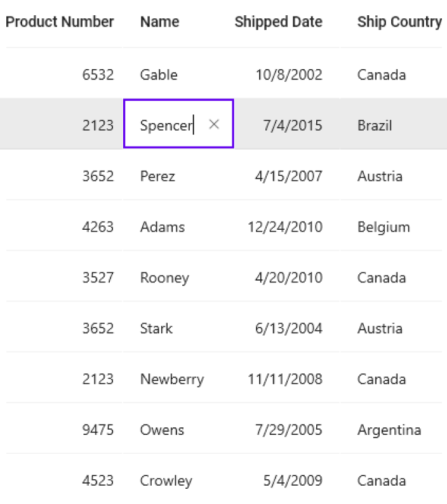Image resolution: width=447 pixels, height=504 pixels.
Task: Click the Adams name cell
Action: pyautogui.click(x=163, y=227)
